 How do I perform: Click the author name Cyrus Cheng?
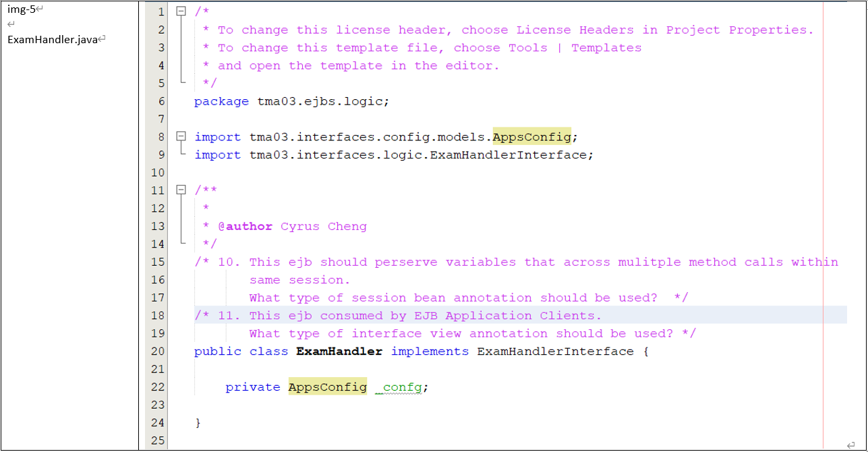point(324,227)
